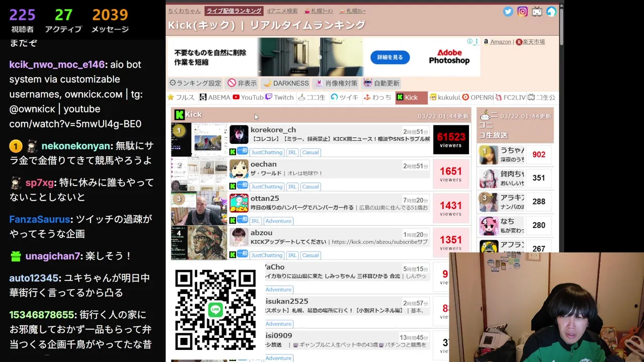This screenshot has width=644, height=362.
Task: Click the 一般 badge on the korekore_ch row
Action: click(243, 151)
